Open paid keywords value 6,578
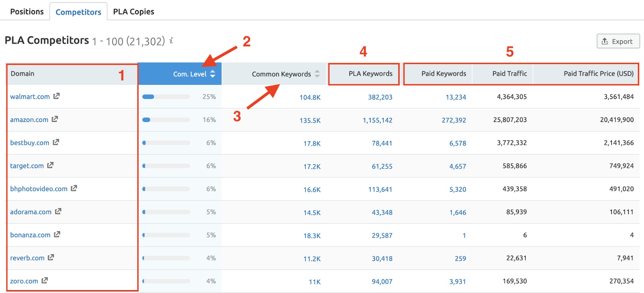644x293 pixels. 458,143
